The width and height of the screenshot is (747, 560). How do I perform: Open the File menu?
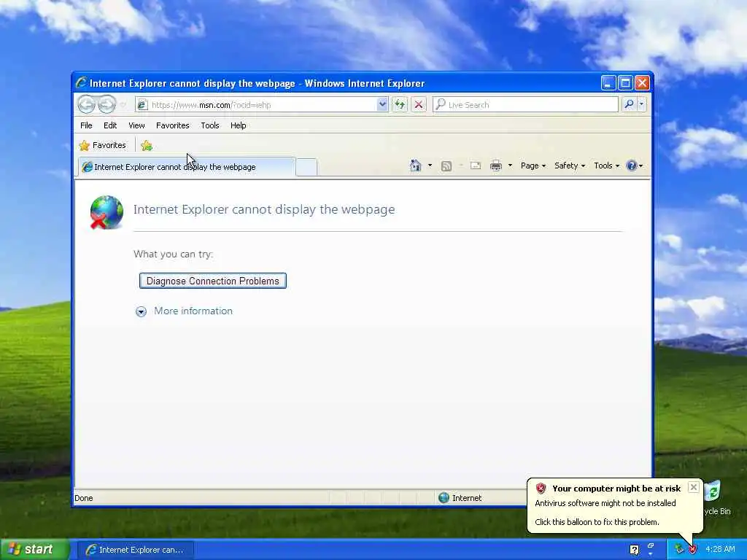tap(86, 125)
